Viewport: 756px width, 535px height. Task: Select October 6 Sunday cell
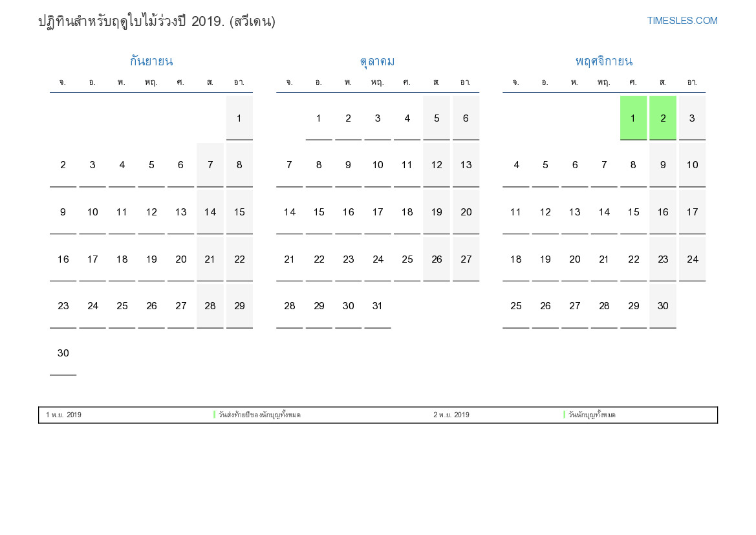pos(466,118)
